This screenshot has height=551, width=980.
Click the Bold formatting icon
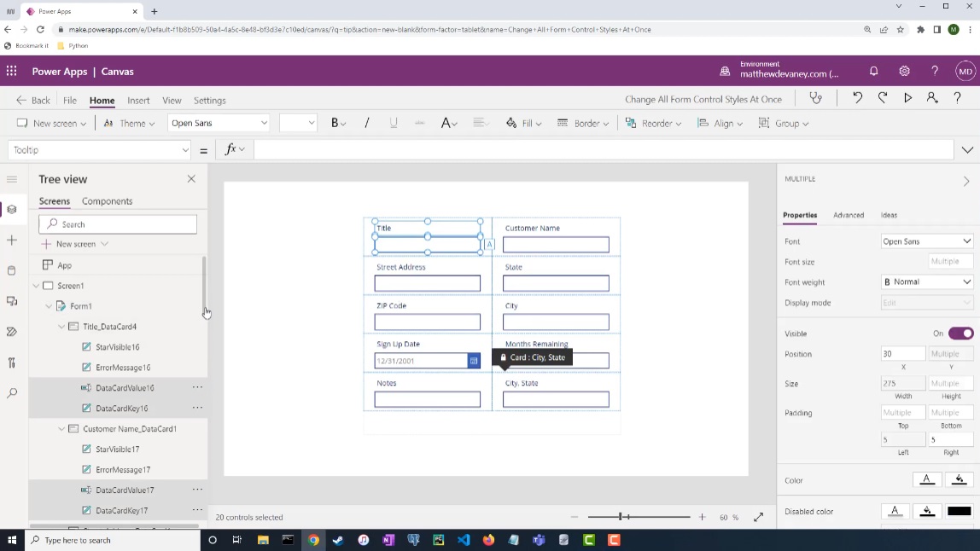335,123
